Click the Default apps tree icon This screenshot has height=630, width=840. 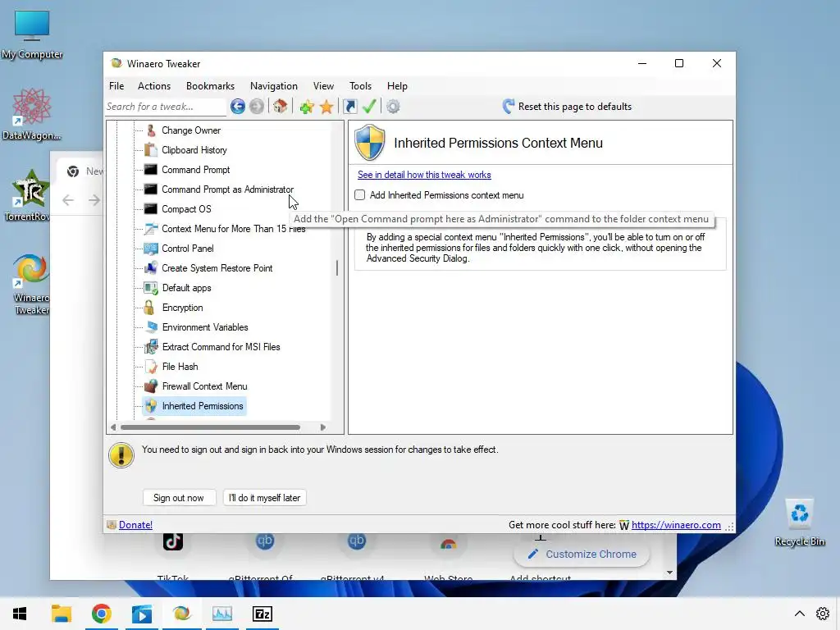pos(151,288)
